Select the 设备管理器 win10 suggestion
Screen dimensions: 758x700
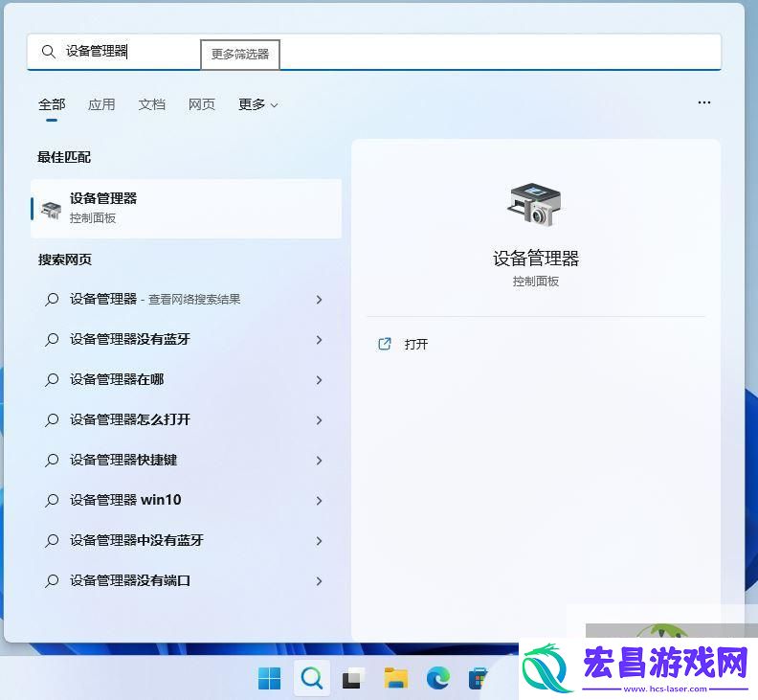pos(184,500)
